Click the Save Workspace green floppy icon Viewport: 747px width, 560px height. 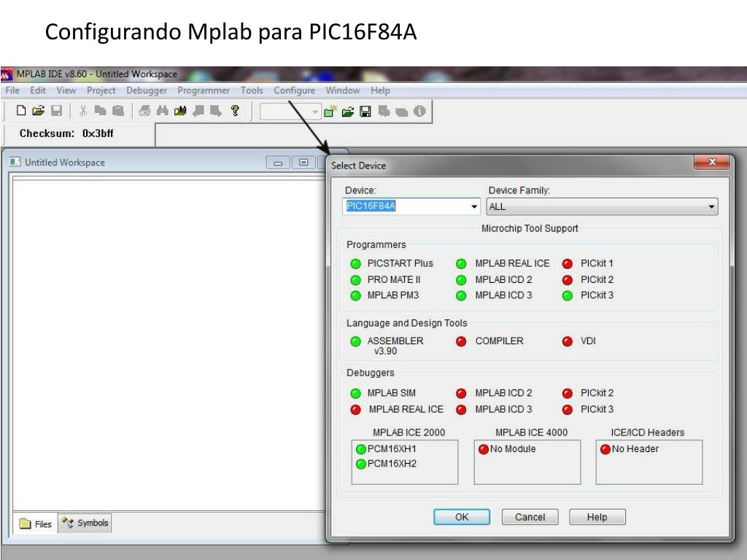365,112
